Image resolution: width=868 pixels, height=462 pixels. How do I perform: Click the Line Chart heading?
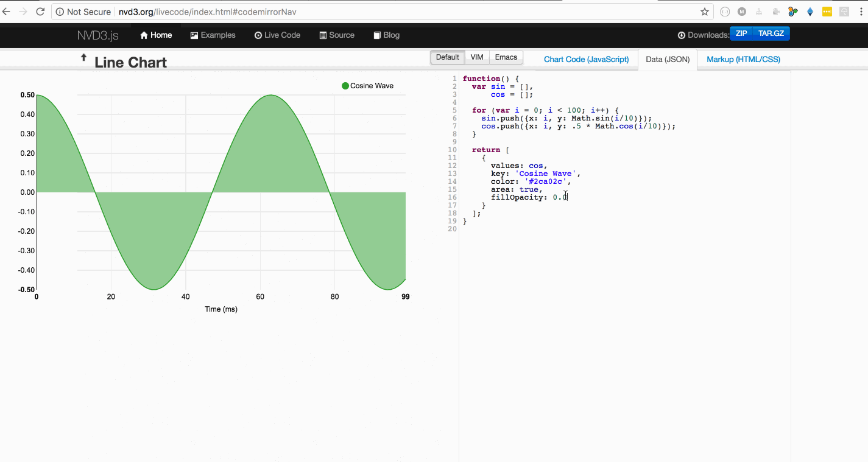[x=130, y=62]
